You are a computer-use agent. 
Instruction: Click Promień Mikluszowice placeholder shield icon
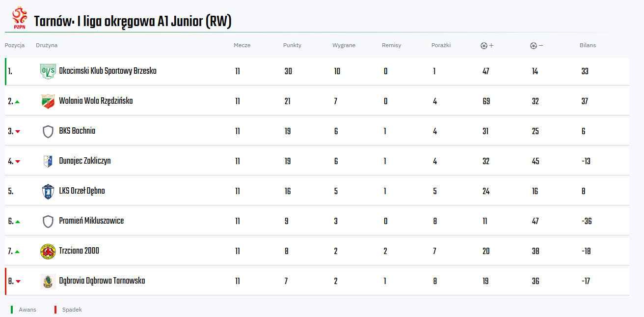(48, 221)
